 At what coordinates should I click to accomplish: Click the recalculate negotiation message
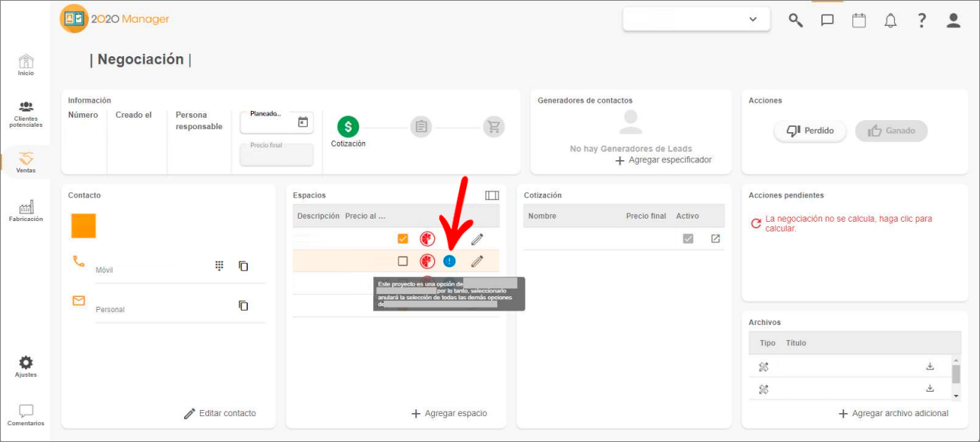848,223
